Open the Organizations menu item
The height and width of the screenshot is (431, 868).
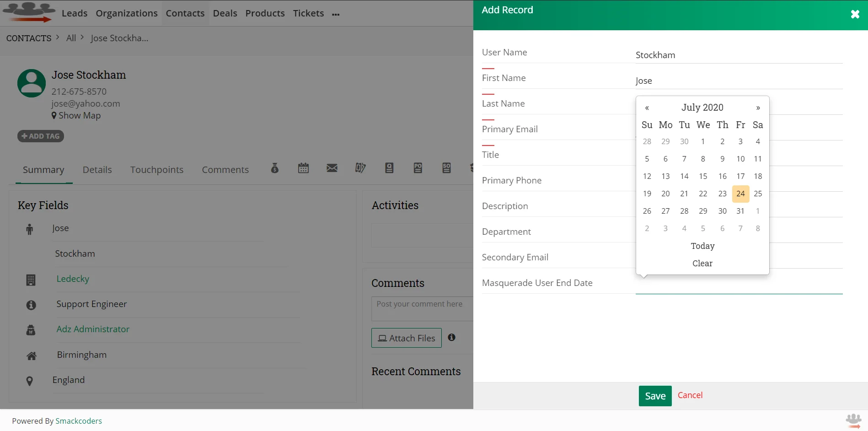tap(127, 13)
